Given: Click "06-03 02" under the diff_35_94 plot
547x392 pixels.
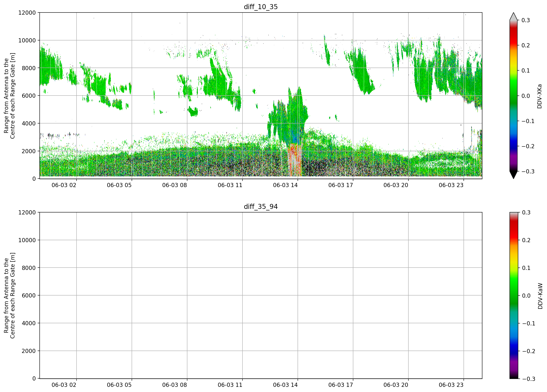Looking at the screenshot, I should tap(64, 385).
